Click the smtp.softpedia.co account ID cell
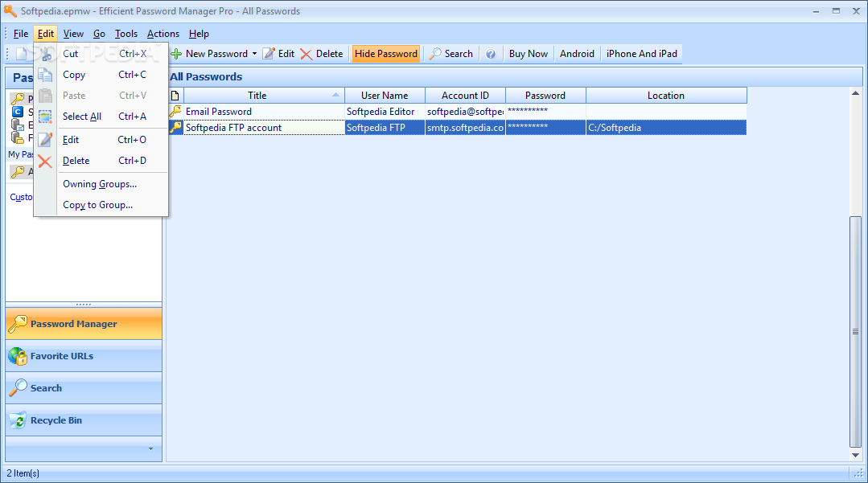 [x=465, y=128]
